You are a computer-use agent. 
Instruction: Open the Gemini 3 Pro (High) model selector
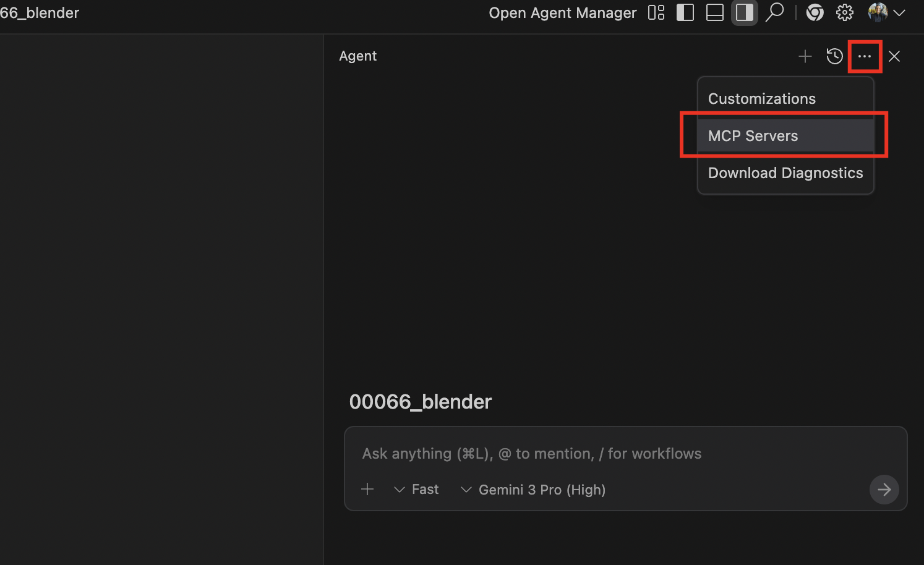click(x=534, y=490)
